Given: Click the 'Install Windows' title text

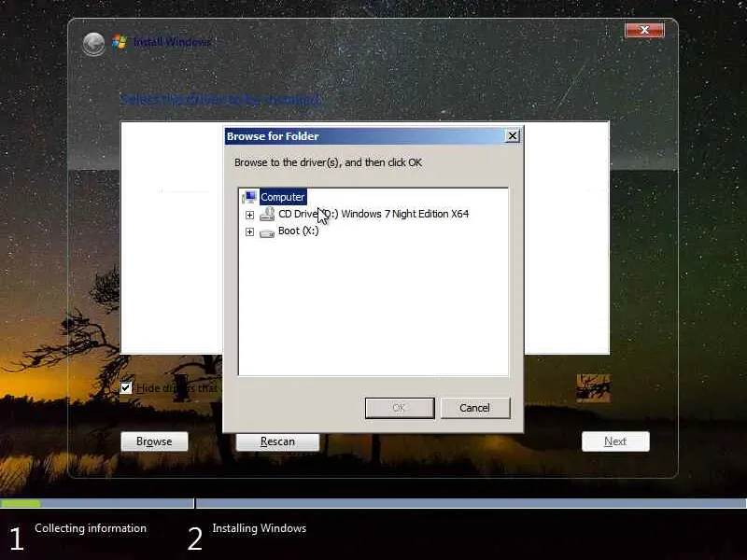Looking at the screenshot, I should click(x=172, y=42).
